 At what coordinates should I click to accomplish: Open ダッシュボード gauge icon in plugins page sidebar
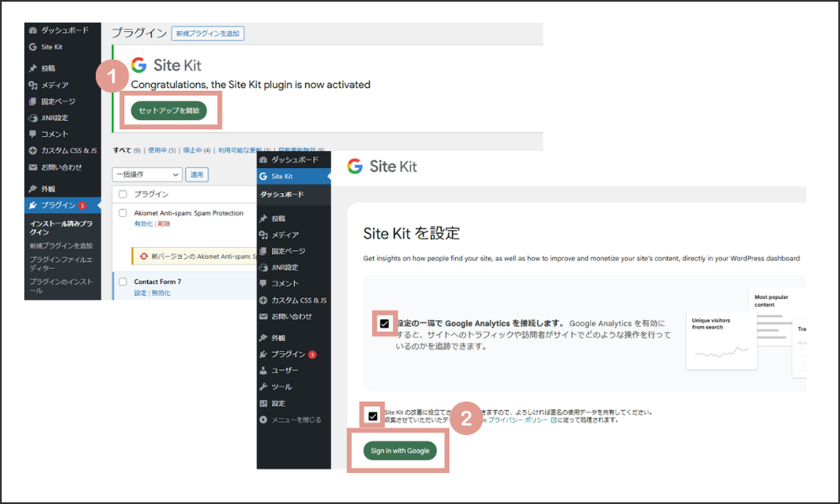point(33,30)
